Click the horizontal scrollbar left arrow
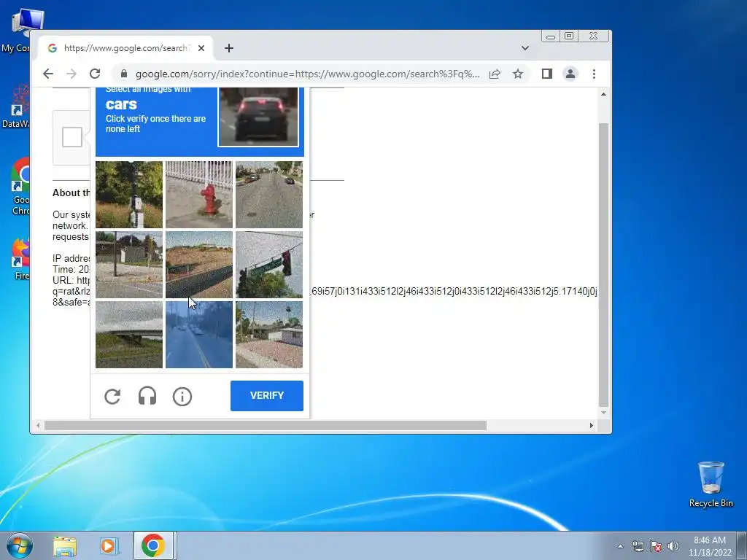This screenshot has height=560, width=747. [38, 425]
